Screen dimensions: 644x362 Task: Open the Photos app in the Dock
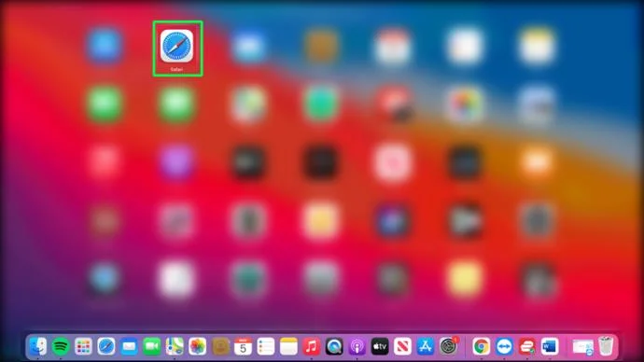[x=198, y=347]
